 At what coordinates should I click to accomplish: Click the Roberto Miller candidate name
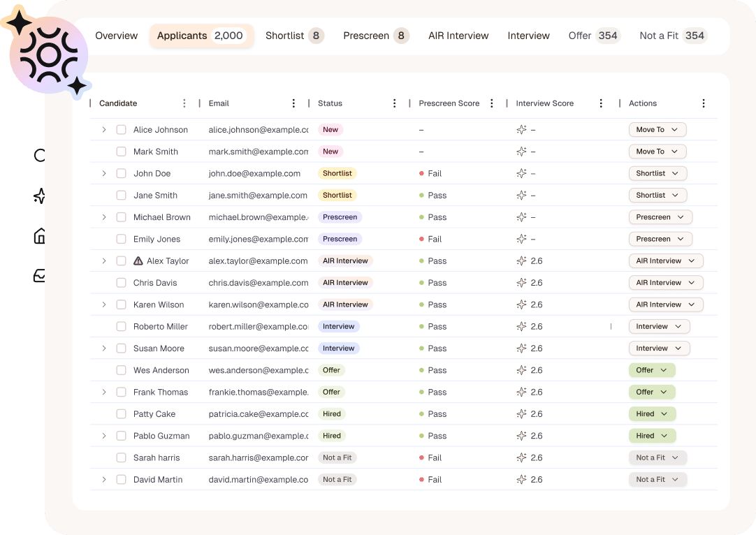click(x=161, y=326)
